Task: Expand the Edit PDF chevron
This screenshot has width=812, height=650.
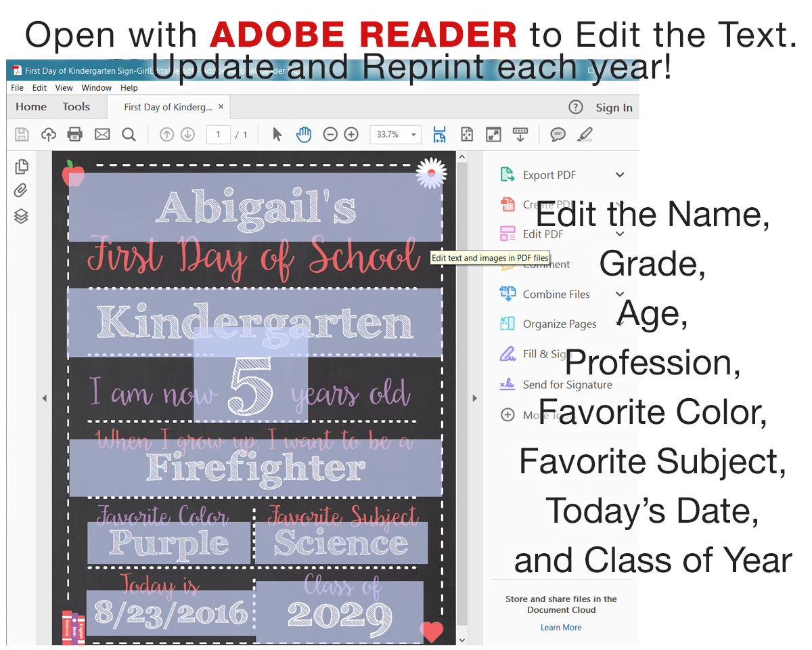Action: point(620,234)
